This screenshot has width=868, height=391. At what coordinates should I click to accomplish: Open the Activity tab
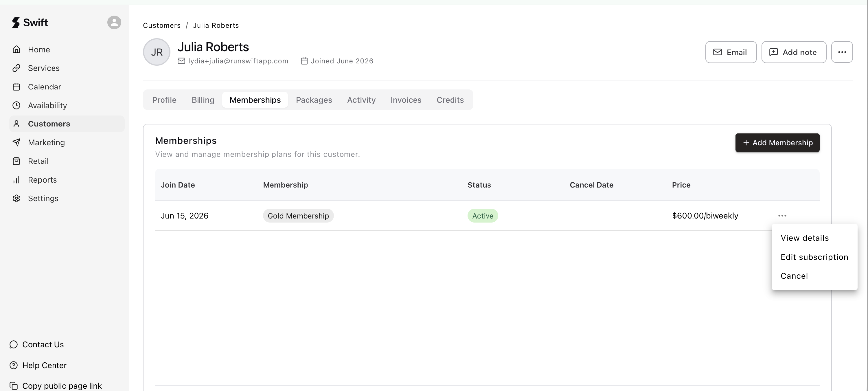pos(361,100)
